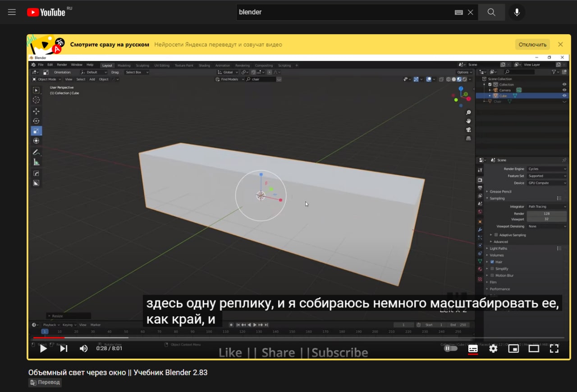Toggle subtitles in the player
Image resolution: width=577 pixels, height=392 pixels.
(473, 348)
